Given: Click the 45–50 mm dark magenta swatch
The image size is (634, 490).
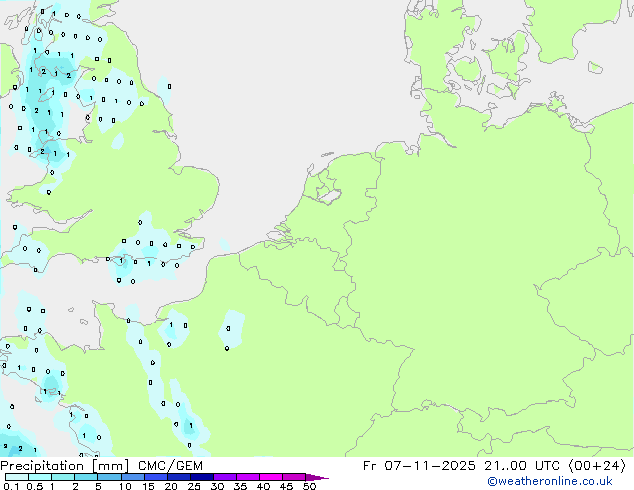Looking at the screenshot, I should (x=294, y=477).
